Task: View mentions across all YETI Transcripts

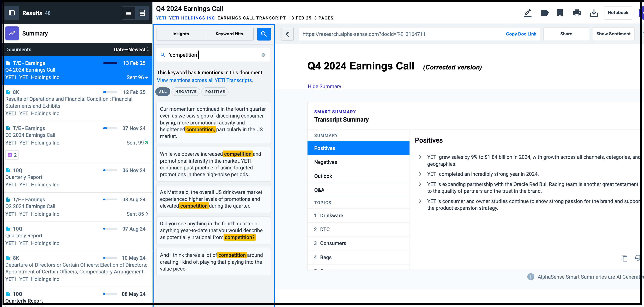Action: [x=205, y=80]
